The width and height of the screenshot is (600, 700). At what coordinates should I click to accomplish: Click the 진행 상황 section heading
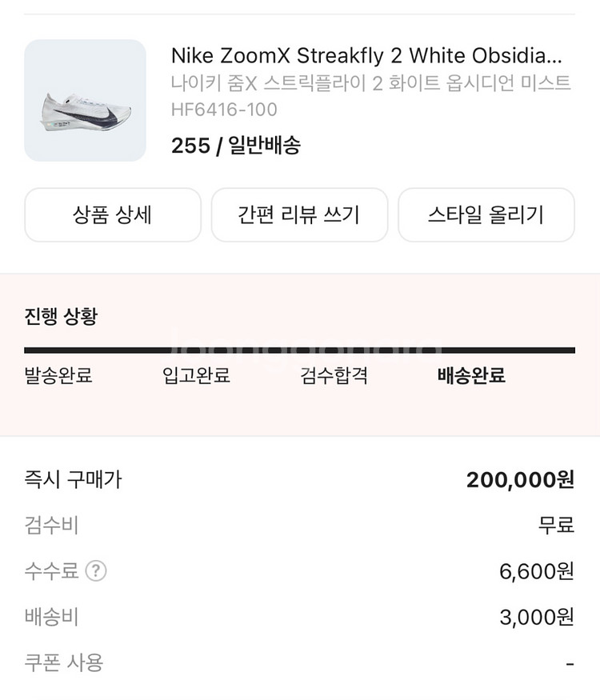point(61,316)
